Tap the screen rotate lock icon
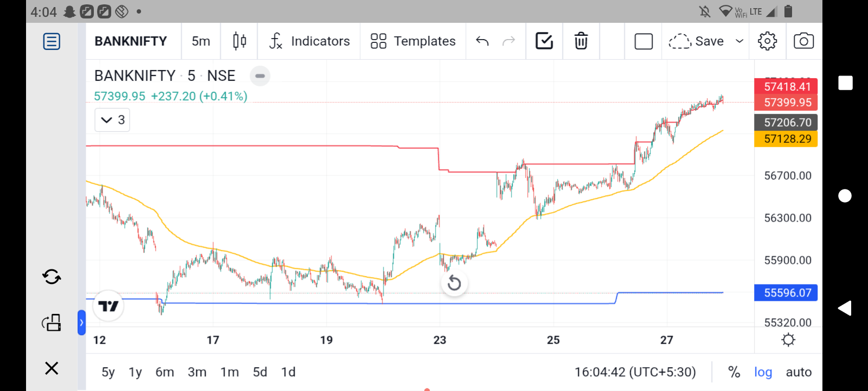 (x=52, y=323)
